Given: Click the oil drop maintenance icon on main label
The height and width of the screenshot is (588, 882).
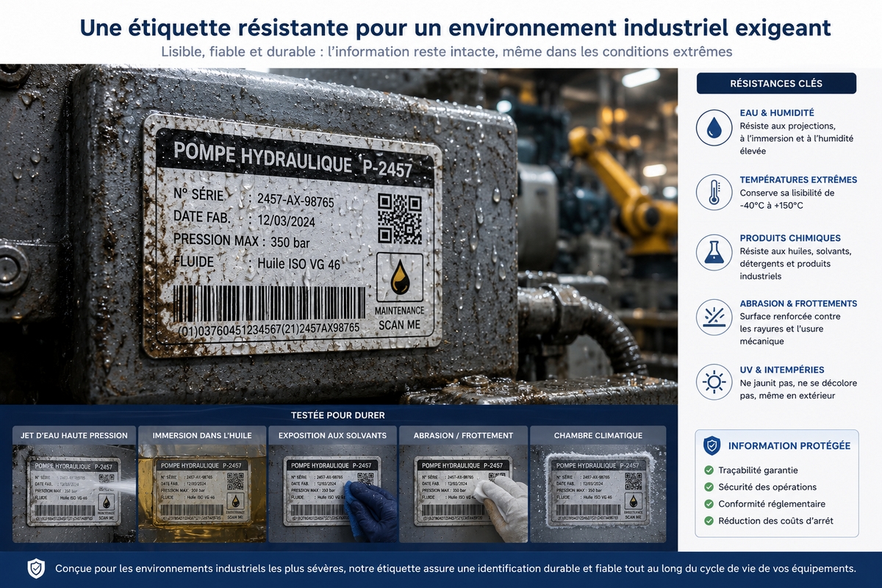Looking at the screenshot, I should coord(400,276).
